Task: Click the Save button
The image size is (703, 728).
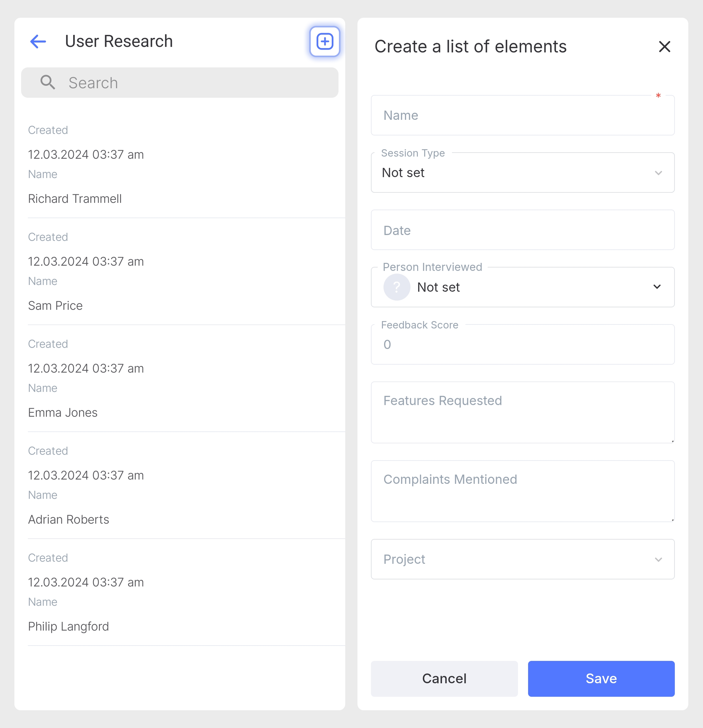Action: [601, 679]
